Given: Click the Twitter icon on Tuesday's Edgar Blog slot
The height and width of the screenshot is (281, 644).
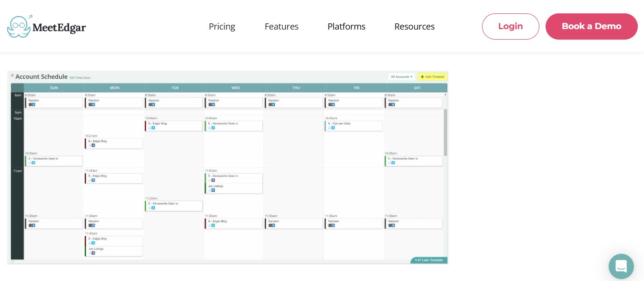Looking at the screenshot, I should [x=153, y=128].
